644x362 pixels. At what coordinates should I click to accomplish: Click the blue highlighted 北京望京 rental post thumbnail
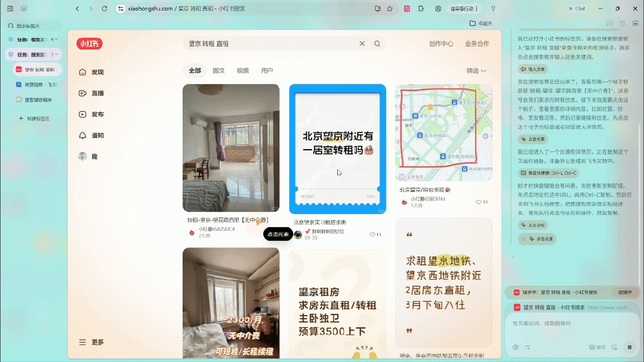click(x=337, y=147)
